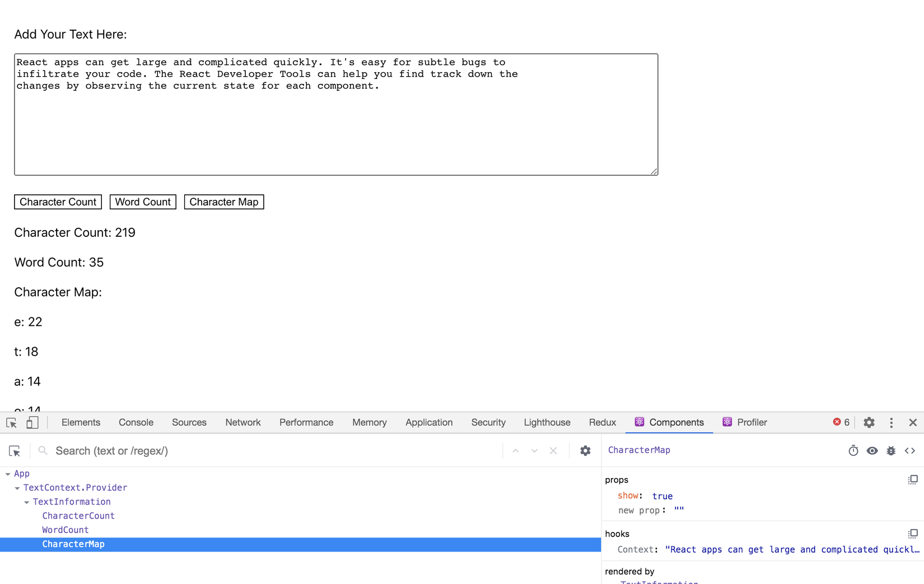The width and height of the screenshot is (924, 584).
Task: Collapse TextInformation node arrow
Action: coord(27,502)
